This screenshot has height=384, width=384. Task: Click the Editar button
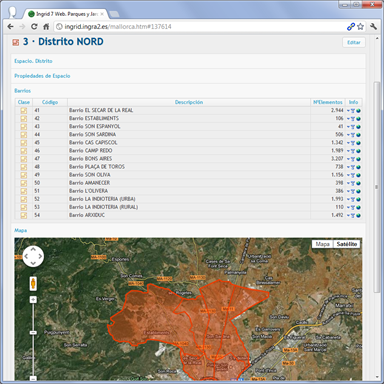point(354,42)
